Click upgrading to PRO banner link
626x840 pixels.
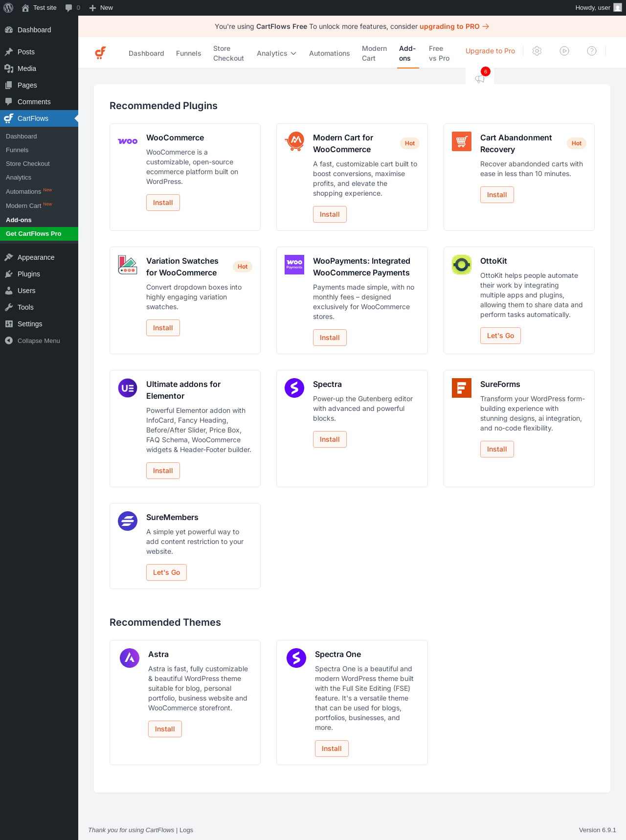point(454,26)
